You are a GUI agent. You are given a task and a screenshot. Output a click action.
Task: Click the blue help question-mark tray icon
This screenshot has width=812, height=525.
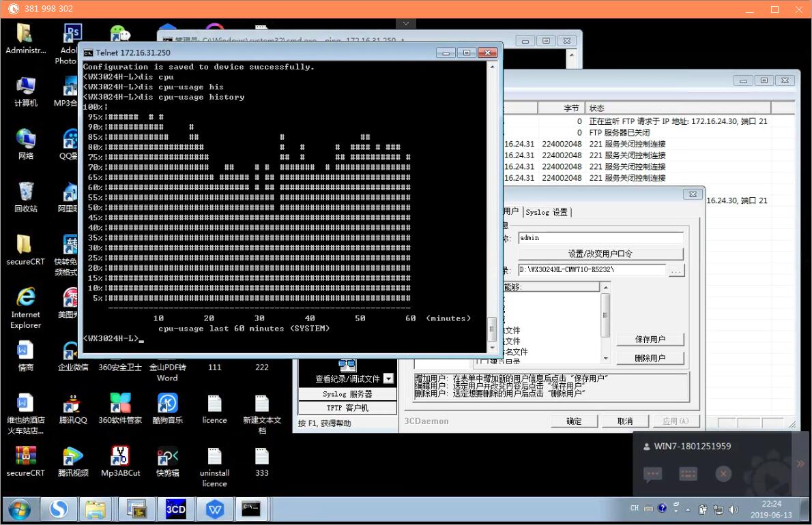click(x=662, y=508)
